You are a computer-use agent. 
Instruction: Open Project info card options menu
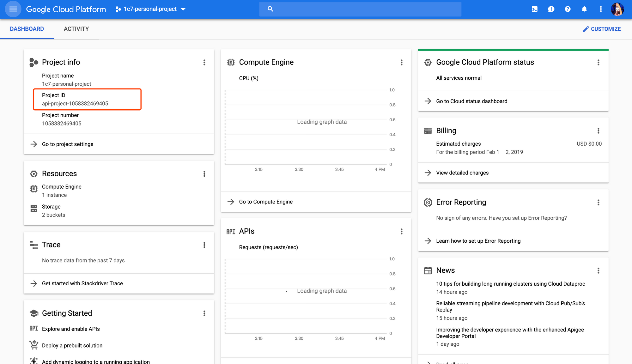coord(204,63)
